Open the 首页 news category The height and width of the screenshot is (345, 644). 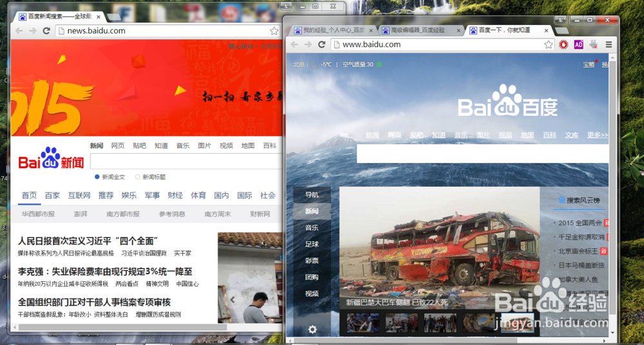pyautogui.click(x=29, y=196)
